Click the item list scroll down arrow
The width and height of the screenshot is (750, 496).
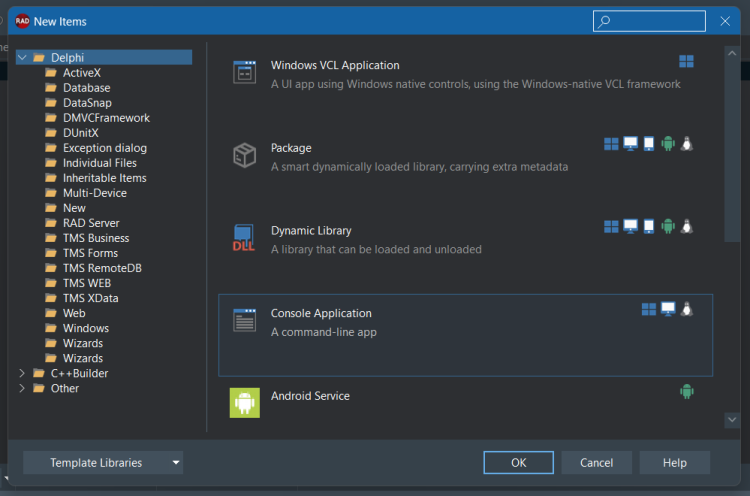click(x=732, y=420)
